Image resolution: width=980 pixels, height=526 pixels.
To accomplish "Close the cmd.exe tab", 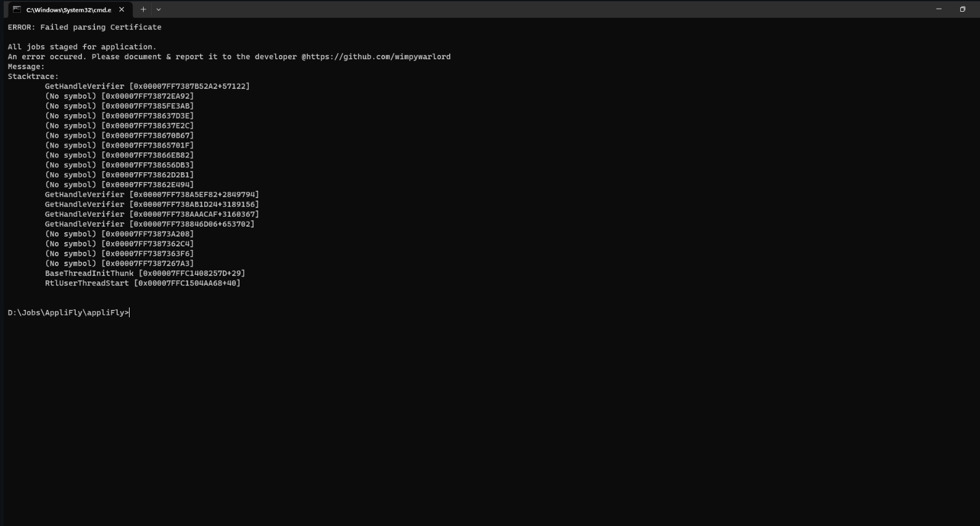I will (122, 9).
